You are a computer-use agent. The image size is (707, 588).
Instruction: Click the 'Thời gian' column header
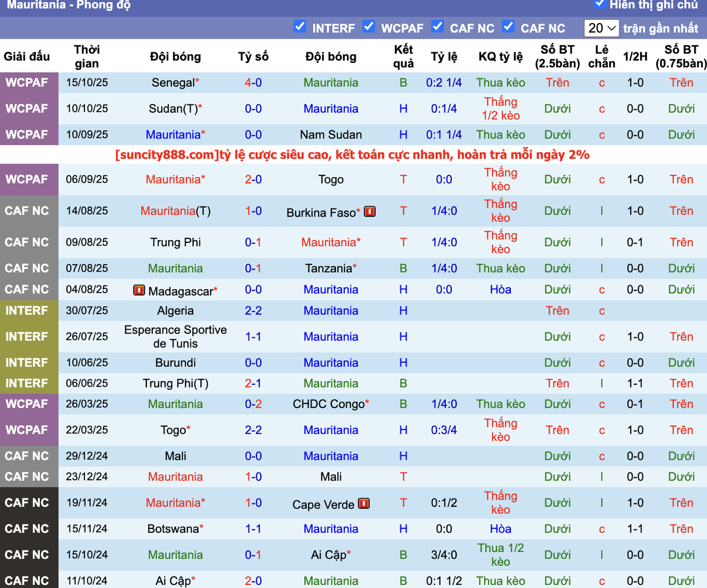pos(87,56)
